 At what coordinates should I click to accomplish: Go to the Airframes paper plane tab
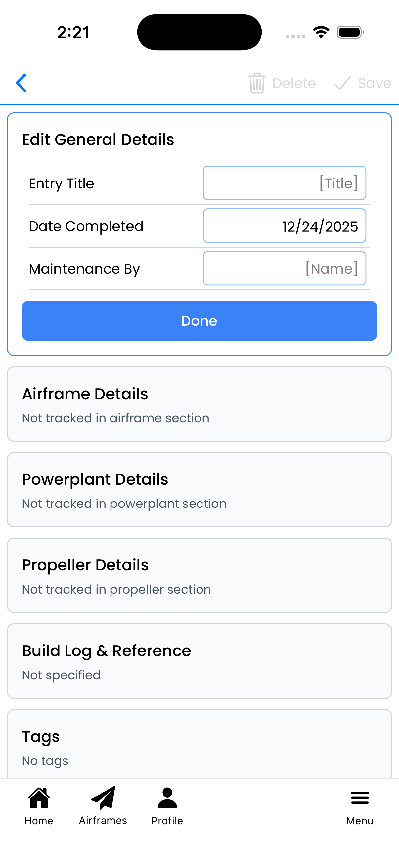pyautogui.click(x=103, y=806)
